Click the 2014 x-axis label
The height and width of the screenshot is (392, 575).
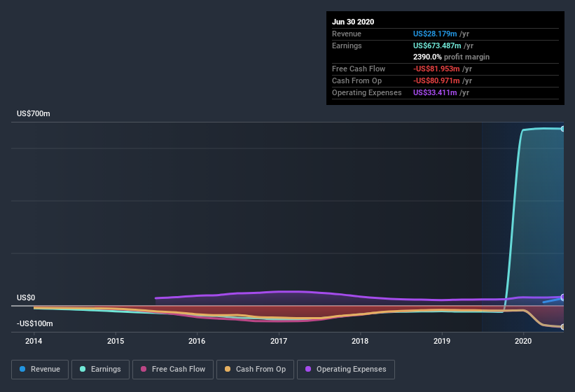(x=34, y=341)
